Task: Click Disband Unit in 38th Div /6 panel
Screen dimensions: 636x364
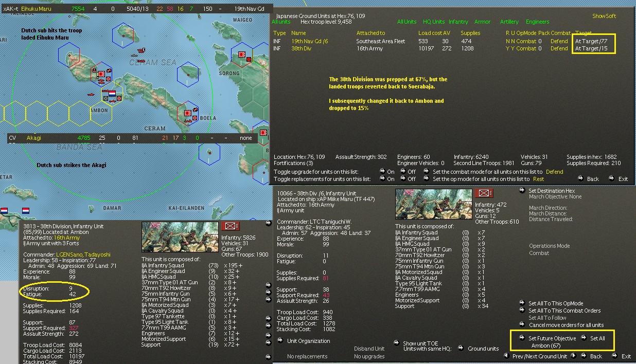Action: pyautogui.click(x=369, y=349)
